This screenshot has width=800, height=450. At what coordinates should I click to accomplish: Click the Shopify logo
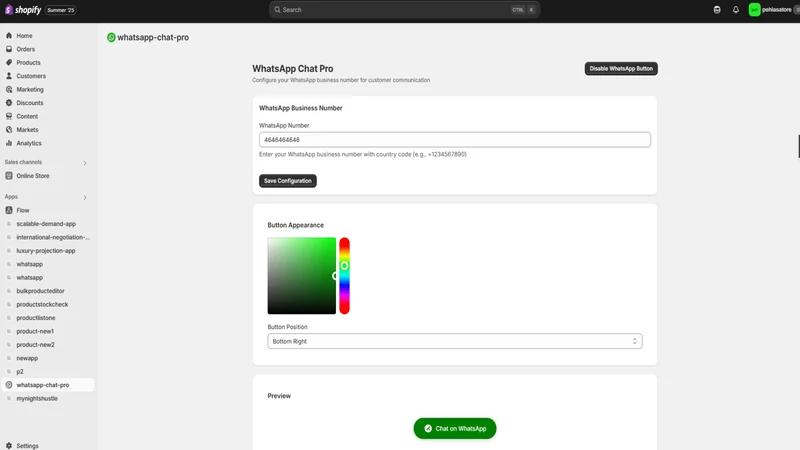click(22, 10)
